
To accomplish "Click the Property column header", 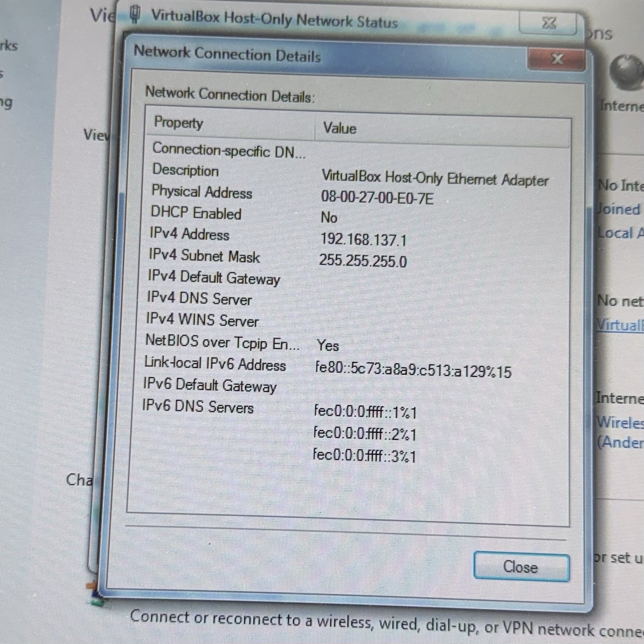I will tap(178, 122).
